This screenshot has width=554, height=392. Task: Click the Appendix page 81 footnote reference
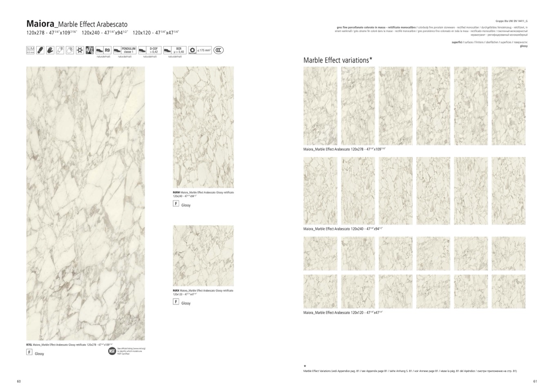(410, 371)
